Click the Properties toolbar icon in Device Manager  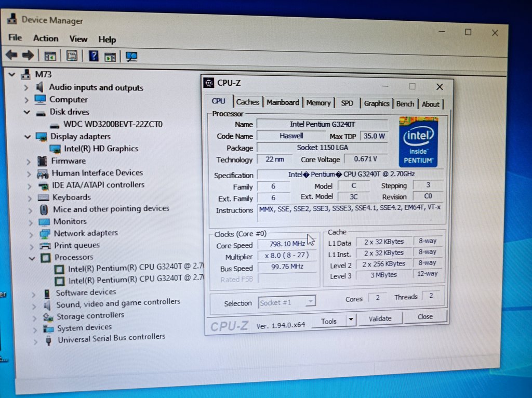(x=72, y=56)
